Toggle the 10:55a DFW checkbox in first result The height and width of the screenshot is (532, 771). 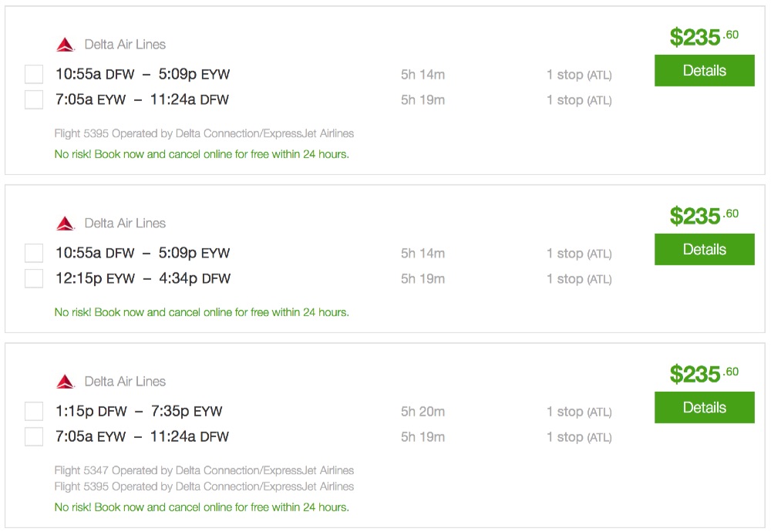(34, 74)
